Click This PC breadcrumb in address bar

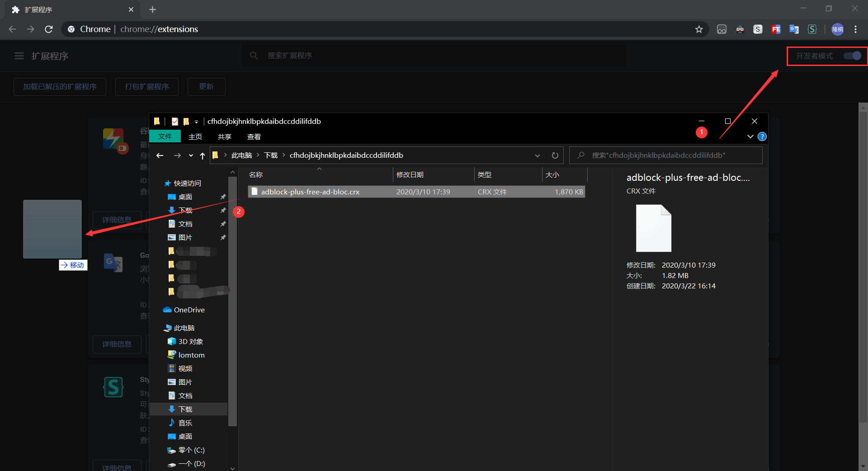[x=241, y=155]
